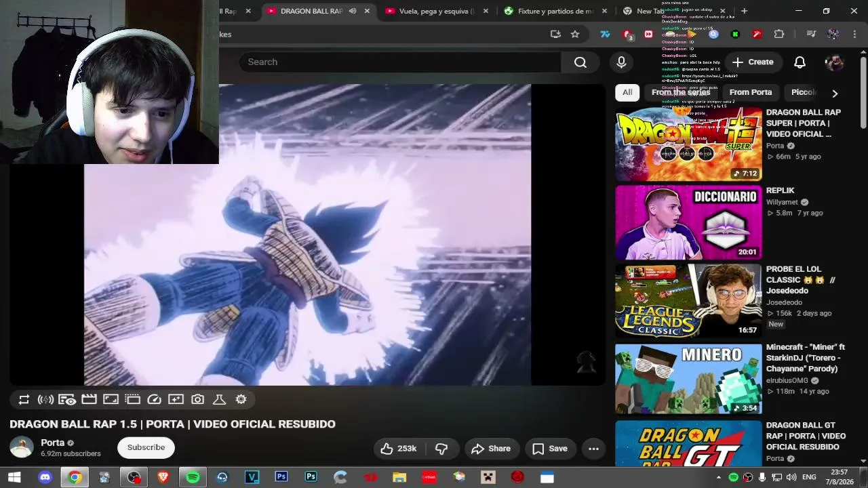
Task: Open the REPLIK video thumbnail
Action: click(x=688, y=222)
